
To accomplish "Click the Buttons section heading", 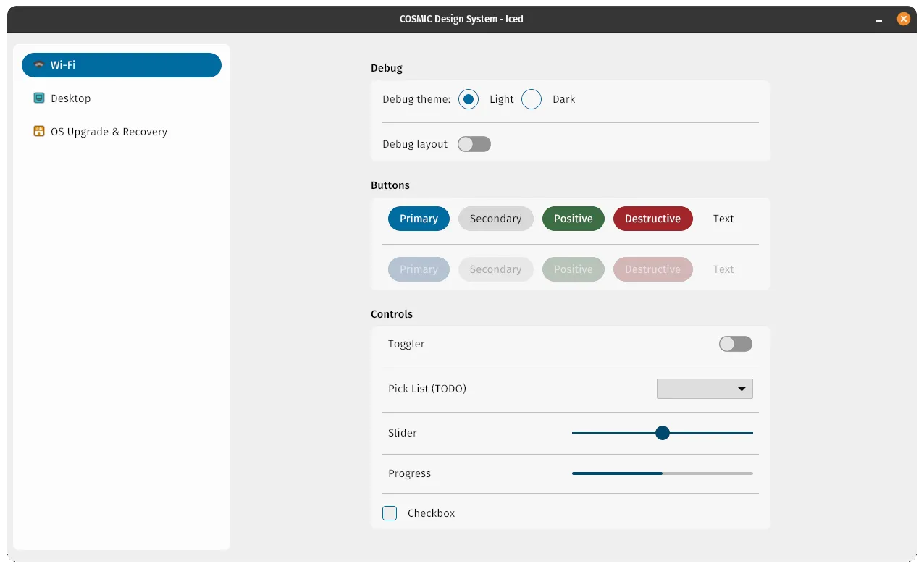I will click(x=390, y=185).
